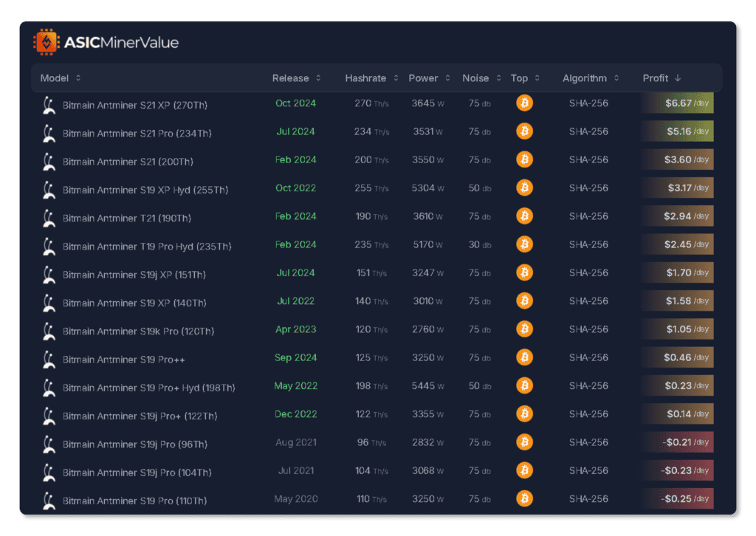Click the Oct 2024 release date cell
The image size is (756, 536).
tap(295, 103)
